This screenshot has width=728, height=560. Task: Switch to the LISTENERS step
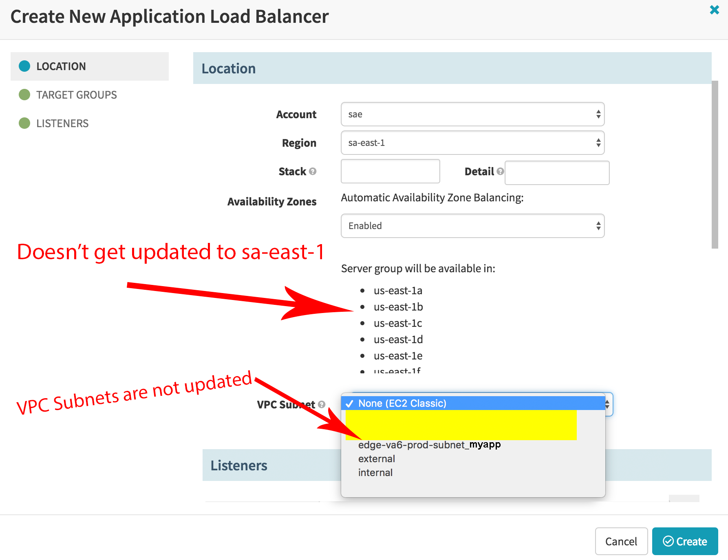(63, 123)
